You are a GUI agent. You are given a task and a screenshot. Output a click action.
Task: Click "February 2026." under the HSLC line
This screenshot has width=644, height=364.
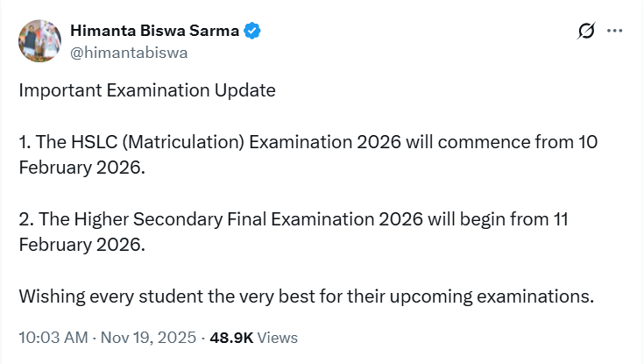(81, 168)
